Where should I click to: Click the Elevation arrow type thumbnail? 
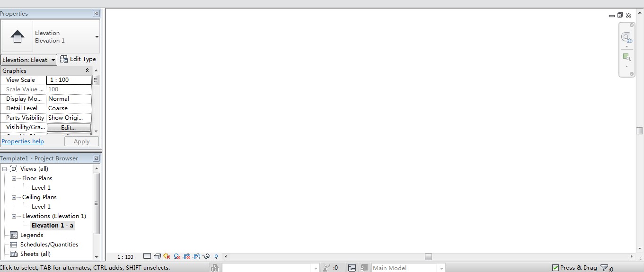point(18,36)
